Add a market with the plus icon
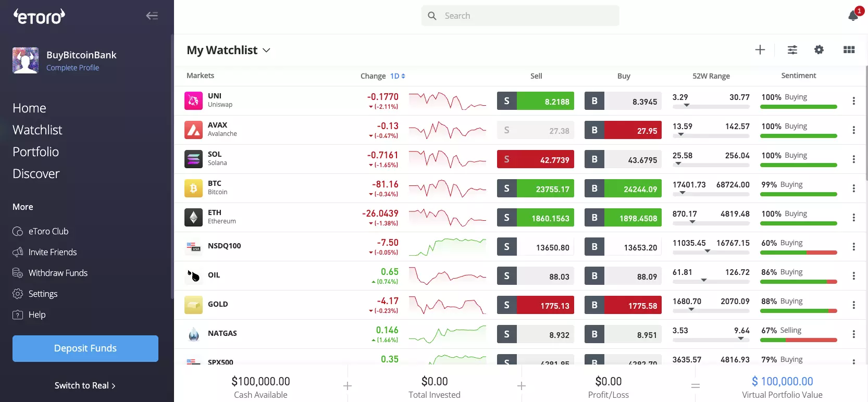868x402 pixels. click(760, 49)
